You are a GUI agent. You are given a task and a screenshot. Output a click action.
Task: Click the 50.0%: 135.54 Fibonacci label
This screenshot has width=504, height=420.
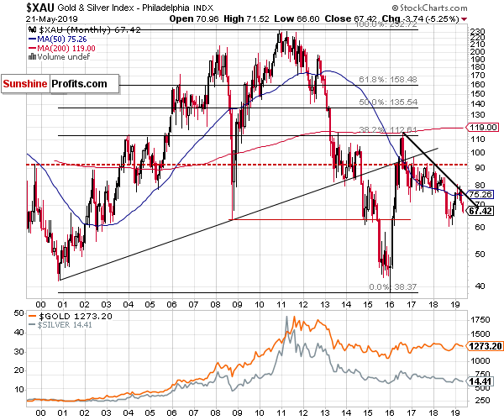coord(388,102)
